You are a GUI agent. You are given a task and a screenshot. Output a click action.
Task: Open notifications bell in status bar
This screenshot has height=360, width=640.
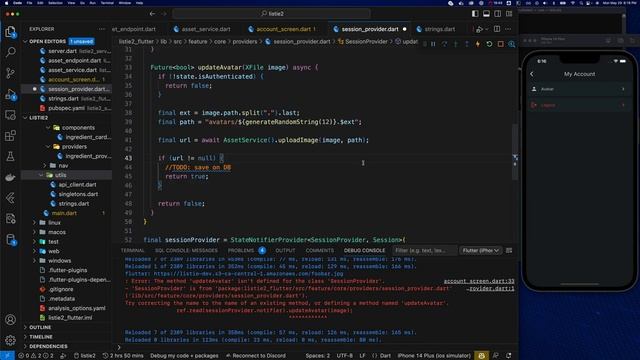pos(509,356)
